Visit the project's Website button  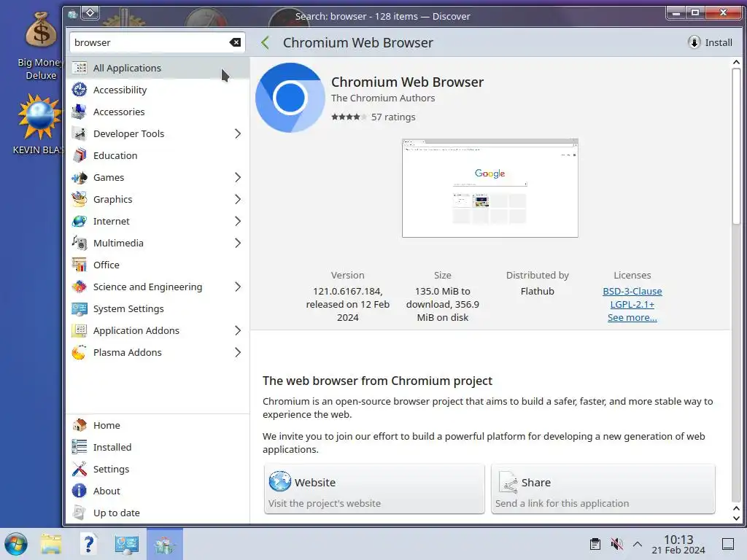[x=374, y=489]
